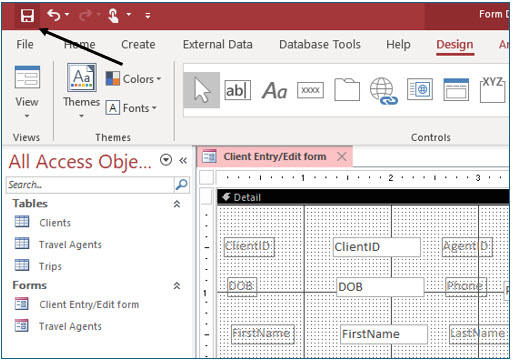Screen dimensions: 514x360
Task: Select the ClientID label control
Action: [x=249, y=247]
